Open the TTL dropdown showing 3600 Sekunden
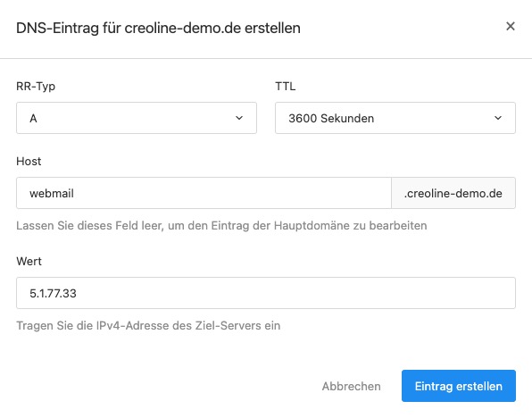Viewport: 532px width, 418px height. pyautogui.click(x=395, y=118)
